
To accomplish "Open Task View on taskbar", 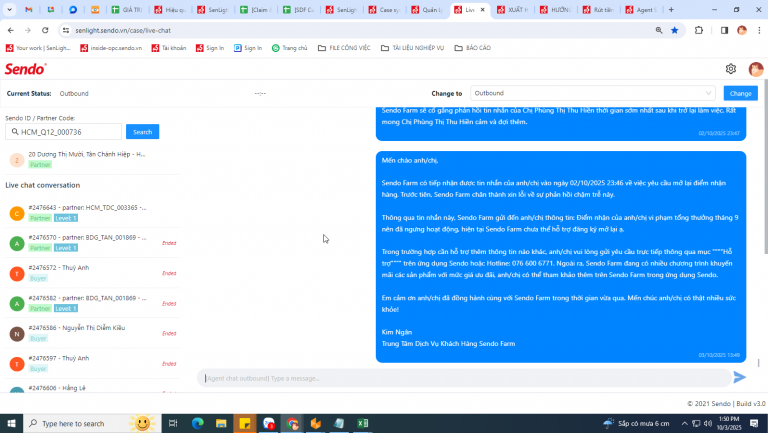I will 173,423.
